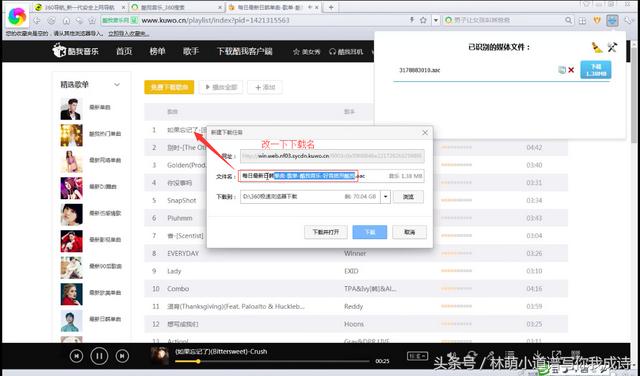Click the album art in player bar

(160, 355)
